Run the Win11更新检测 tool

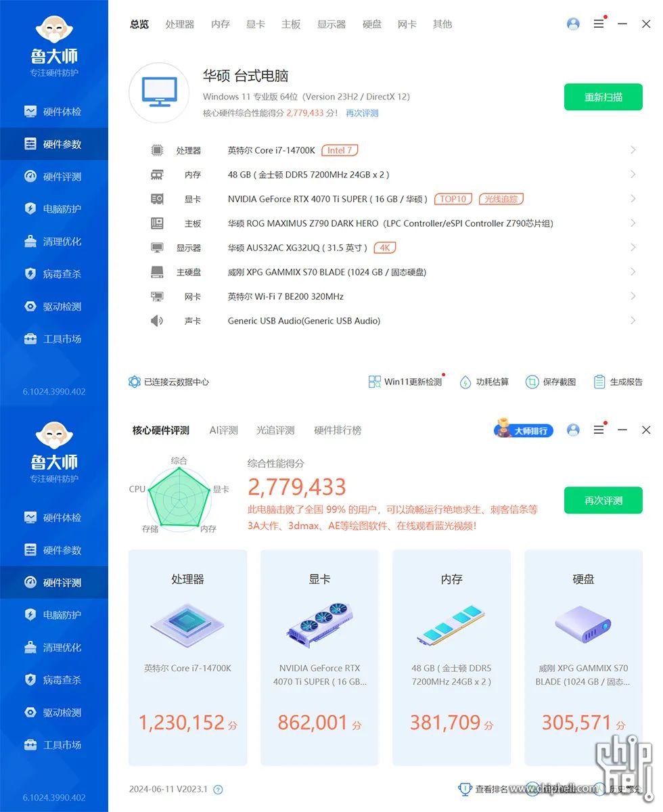tap(405, 382)
